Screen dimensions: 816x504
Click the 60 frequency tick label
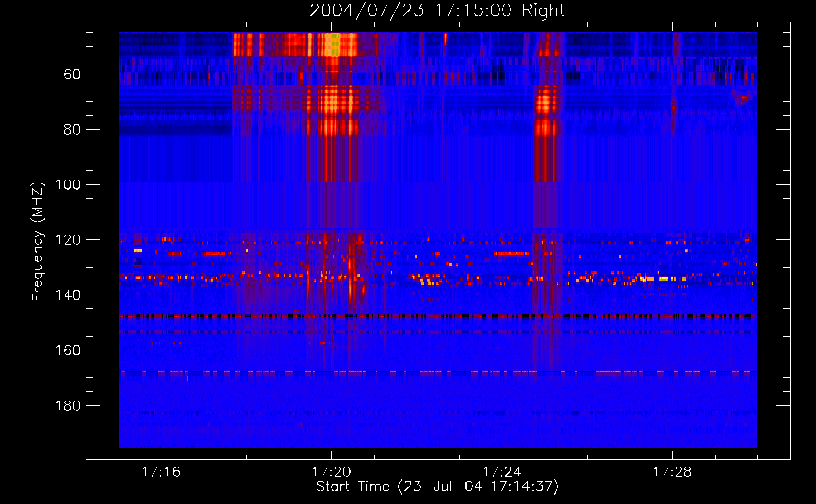tap(72, 74)
